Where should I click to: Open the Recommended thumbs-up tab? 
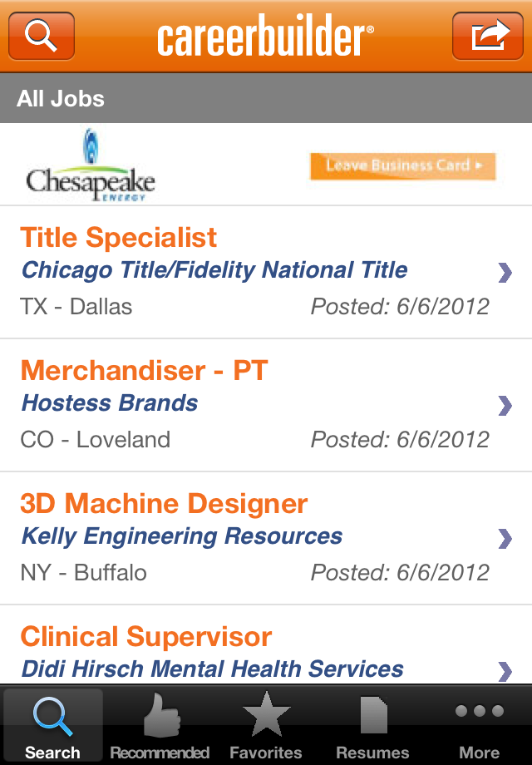(160, 726)
